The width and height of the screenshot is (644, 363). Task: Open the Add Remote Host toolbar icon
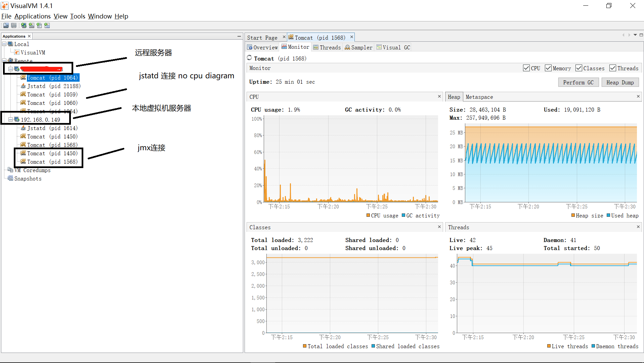24,25
